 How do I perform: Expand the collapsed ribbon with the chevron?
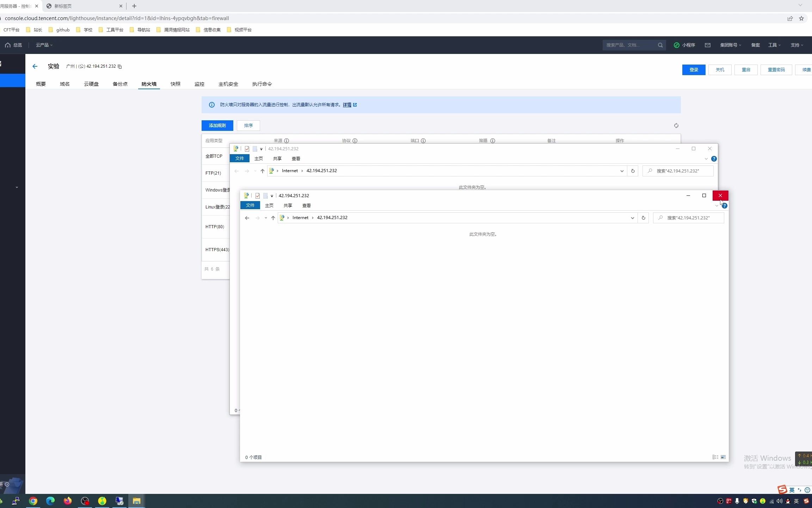click(x=716, y=205)
